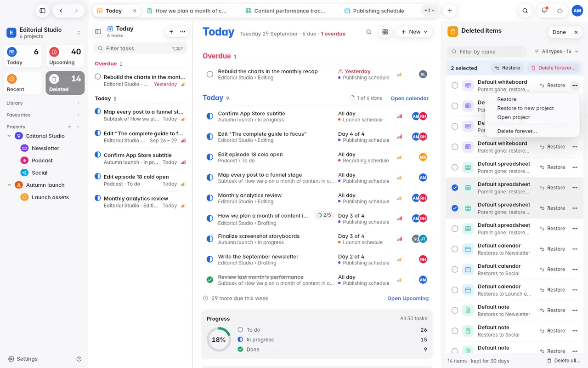Click the 18% progress ring

[219, 339]
